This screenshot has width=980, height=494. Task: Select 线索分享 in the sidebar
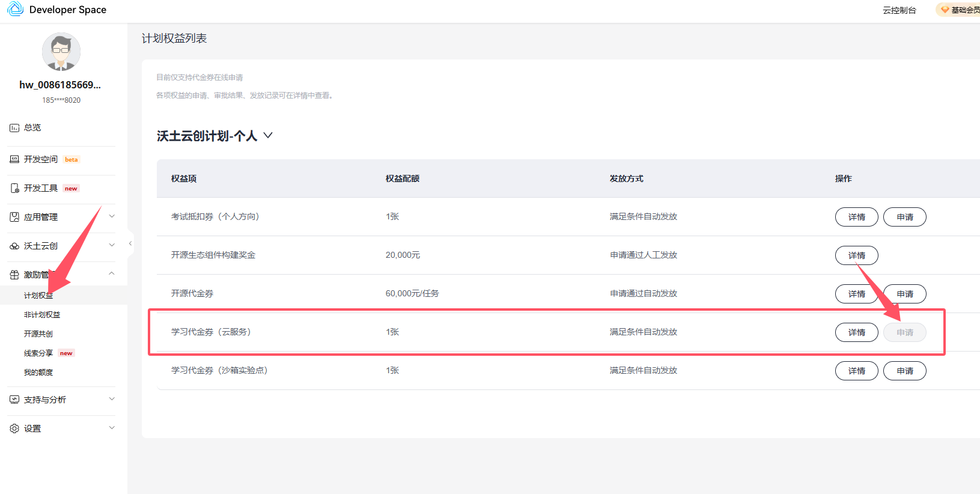(38, 353)
